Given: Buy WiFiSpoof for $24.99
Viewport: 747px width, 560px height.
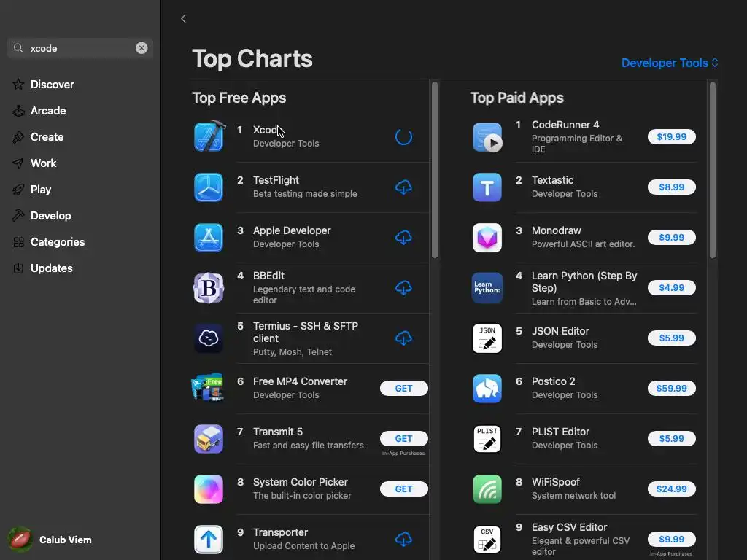Looking at the screenshot, I should [x=671, y=489].
